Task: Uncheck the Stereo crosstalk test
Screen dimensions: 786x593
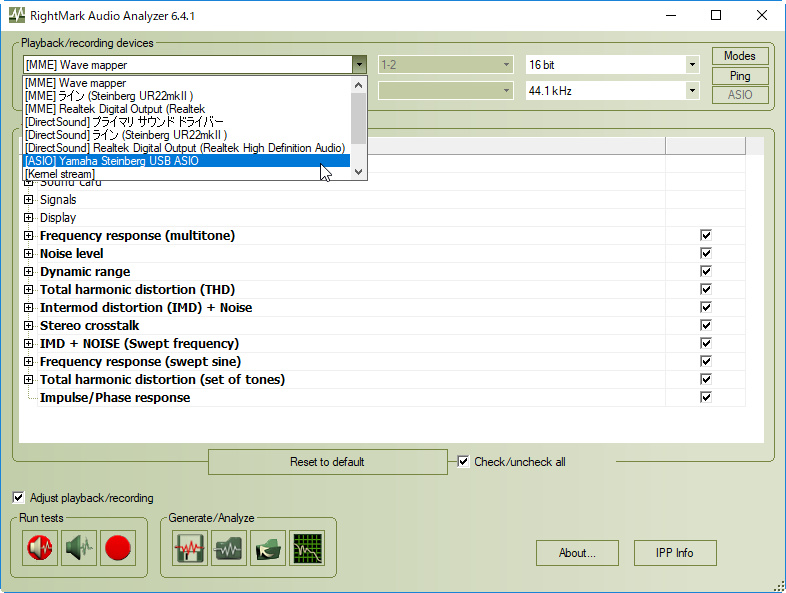Action: (706, 325)
